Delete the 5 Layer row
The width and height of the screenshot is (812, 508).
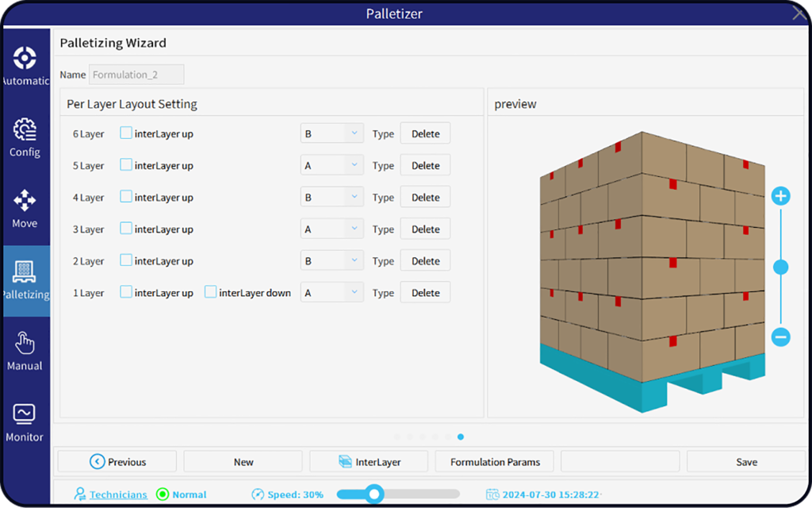(425, 166)
